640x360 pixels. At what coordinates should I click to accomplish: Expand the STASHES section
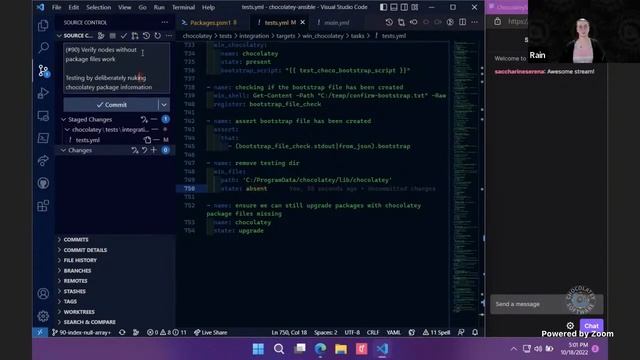tap(75, 291)
